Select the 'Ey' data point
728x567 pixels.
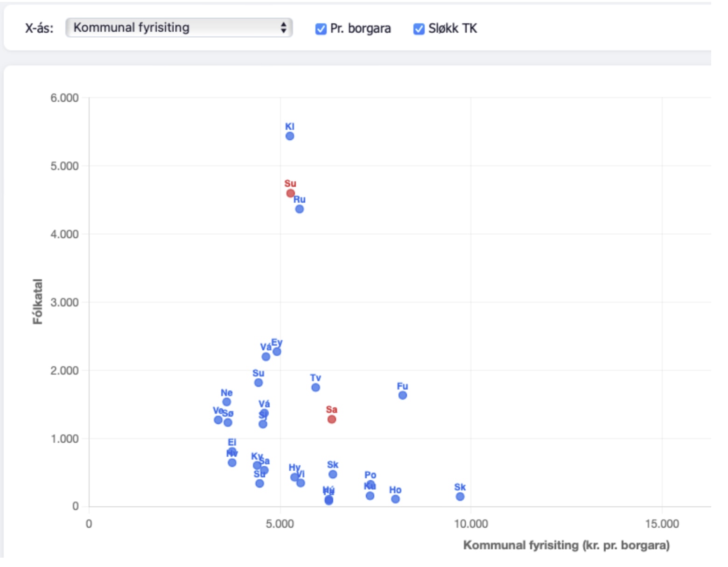click(x=277, y=352)
